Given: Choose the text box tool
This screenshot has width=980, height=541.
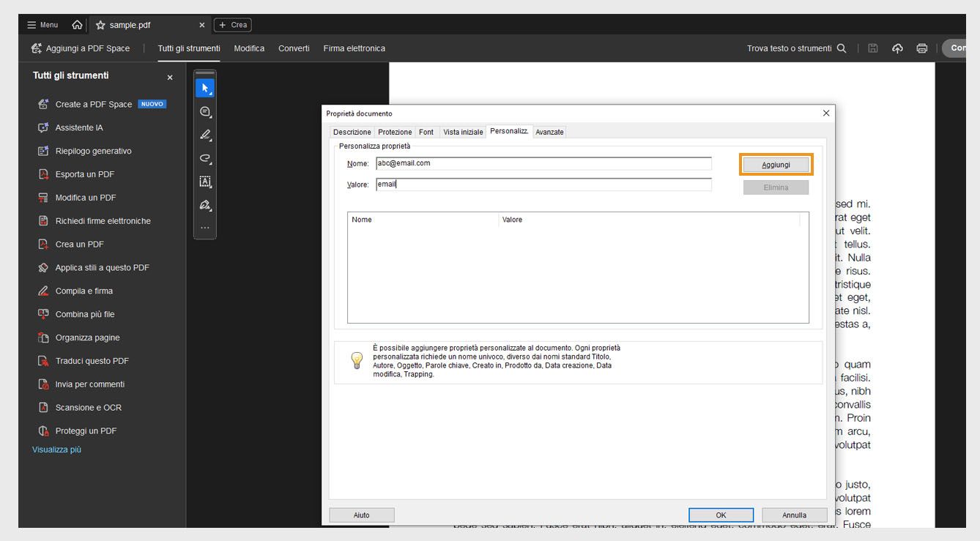Looking at the screenshot, I should coord(205,182).
